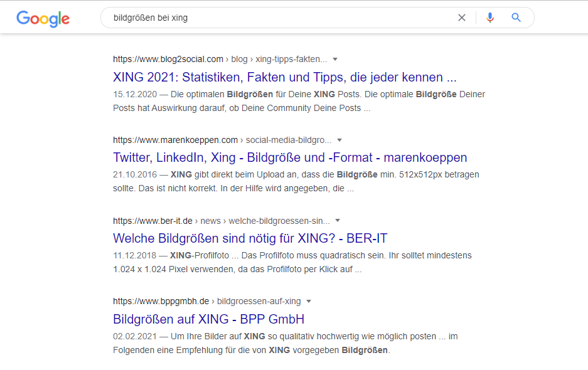Click the snippet line 'Posts hat Auswirkung darauf'
Image resolution: width=588 pixels, height=370 pixels.
coord(242,108)
